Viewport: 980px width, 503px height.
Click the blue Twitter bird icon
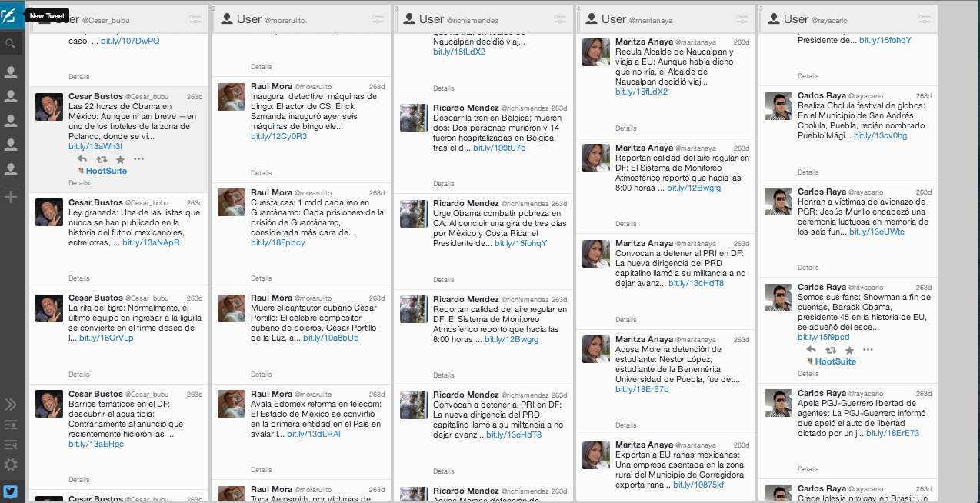pos(11,492)
